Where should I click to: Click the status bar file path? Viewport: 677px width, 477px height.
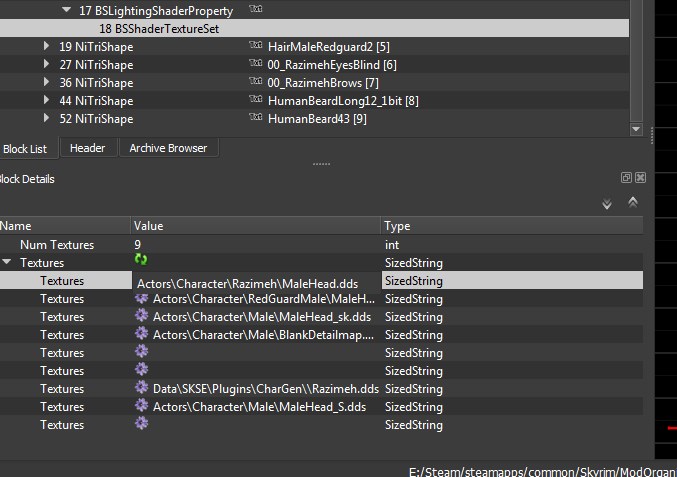click(543, 471)
